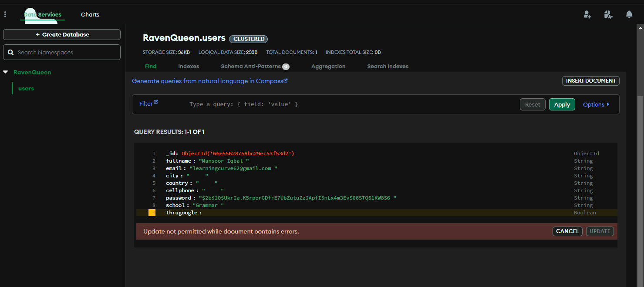The width and height of the screenshot is (644, 287).
Task: Click the Insert Document button
Action: [590, 80]
